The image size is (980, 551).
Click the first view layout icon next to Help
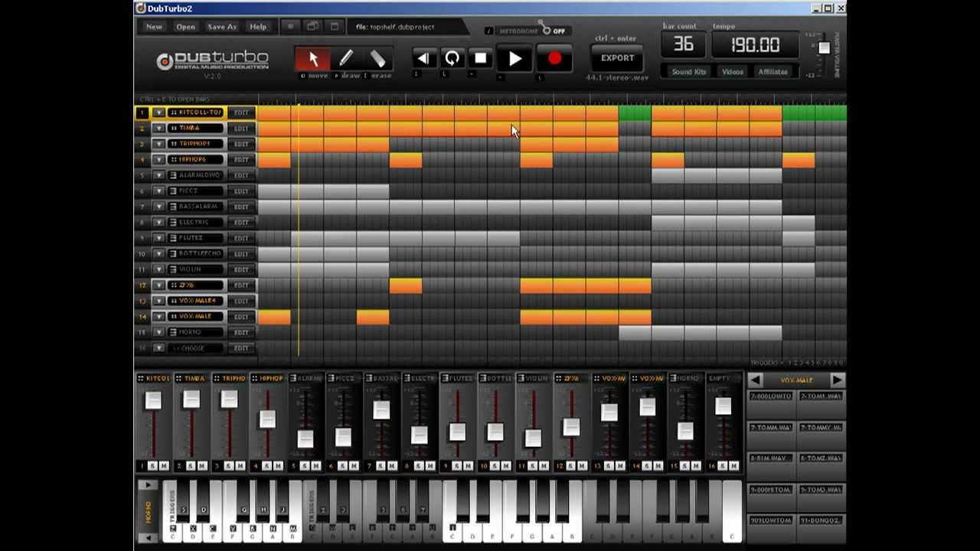coord(290,27)
